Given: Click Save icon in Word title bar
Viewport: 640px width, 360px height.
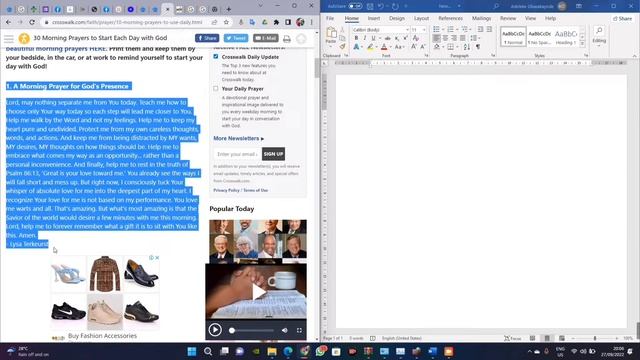Looking at the screenshot, I should click(370, 6).
